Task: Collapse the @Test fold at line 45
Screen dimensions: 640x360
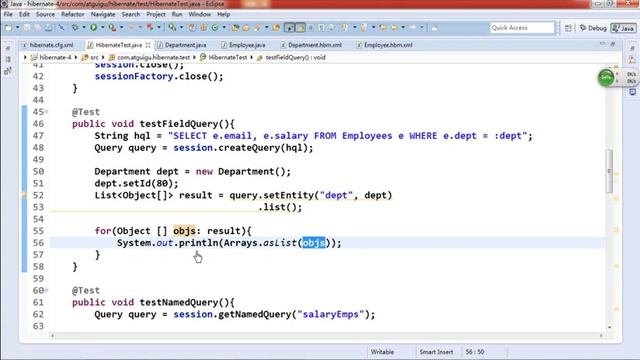Action: (x=46, y=112)
